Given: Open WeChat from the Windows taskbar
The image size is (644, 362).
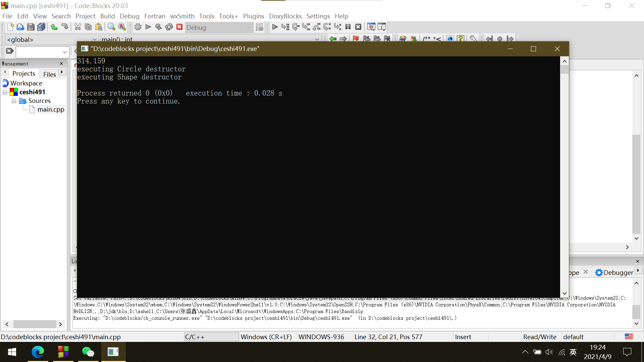Looking at the screenshot, I should [88, 352].
